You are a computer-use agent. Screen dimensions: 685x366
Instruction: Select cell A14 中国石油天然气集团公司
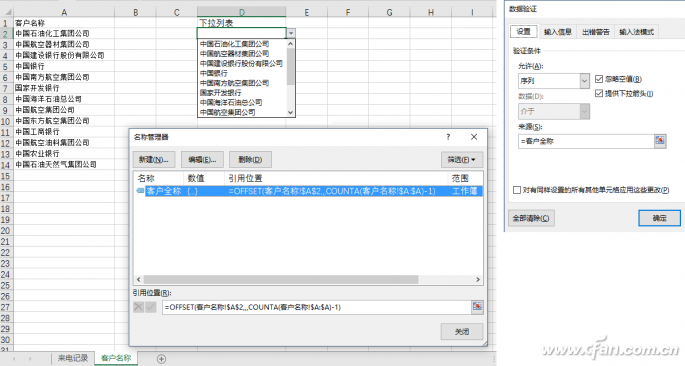[x=64, y=165]
